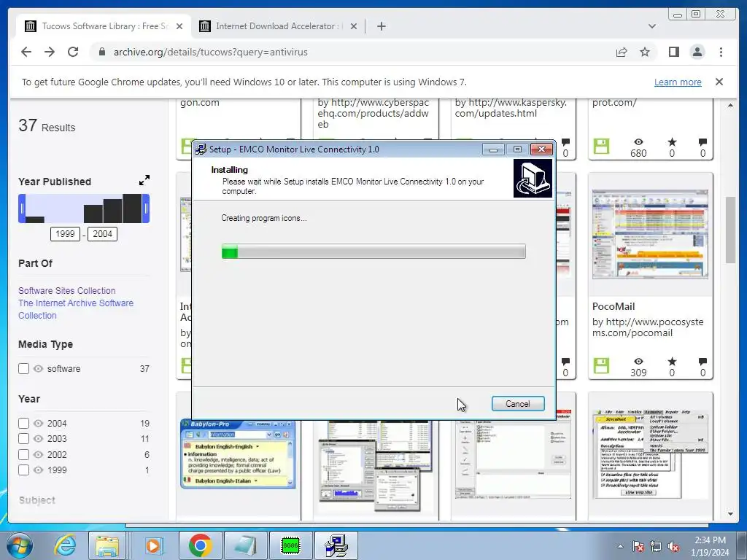This screenshot has height=560, width=747.
Task: Switch to the Tucows Software Library tab
Action: [104, 26]
